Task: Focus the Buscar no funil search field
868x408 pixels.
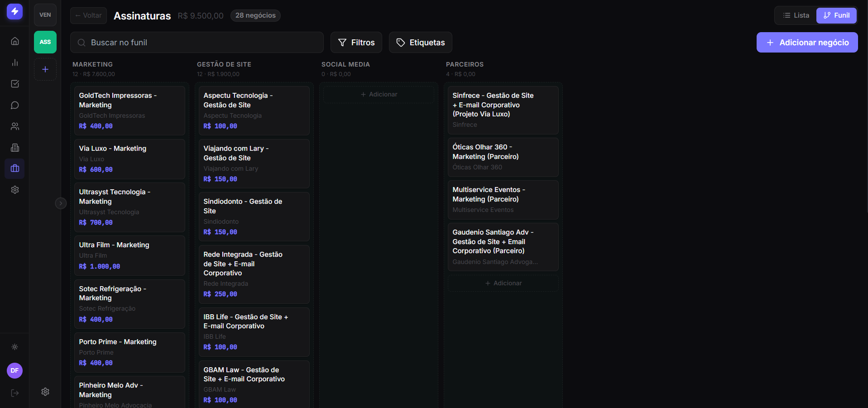Action: [197, 43]
